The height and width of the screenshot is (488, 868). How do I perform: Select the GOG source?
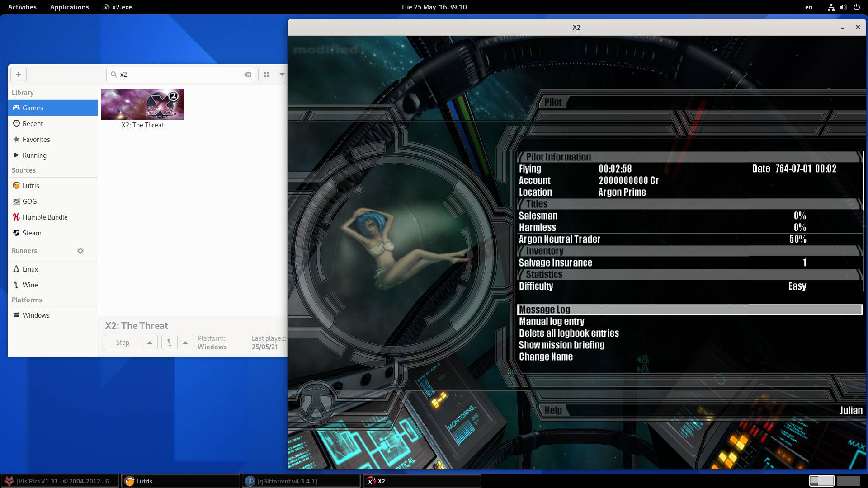tap(52, 202)
